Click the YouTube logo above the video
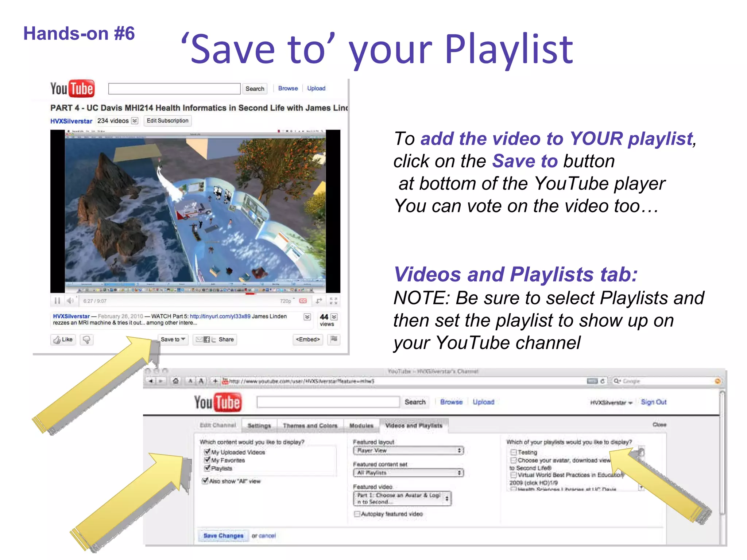Viewport: 747px width, 560px height. point(72,89)
